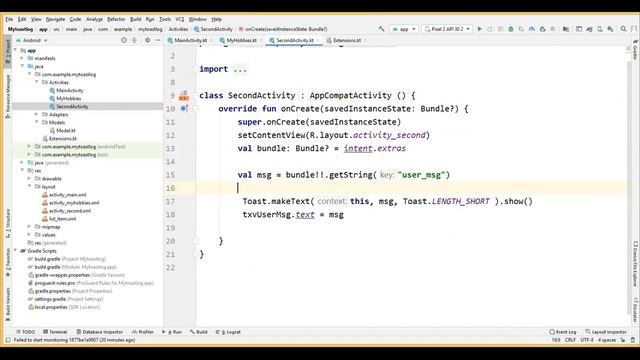Click the 4 spaces indent indicator
The height and width of the screenshot is (360, 640).
(607, 340)
